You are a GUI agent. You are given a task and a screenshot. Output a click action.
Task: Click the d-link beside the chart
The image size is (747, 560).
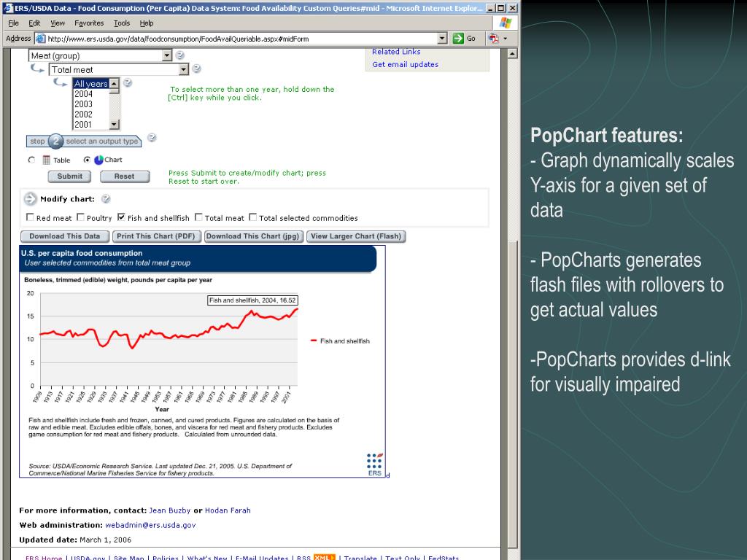388,475
